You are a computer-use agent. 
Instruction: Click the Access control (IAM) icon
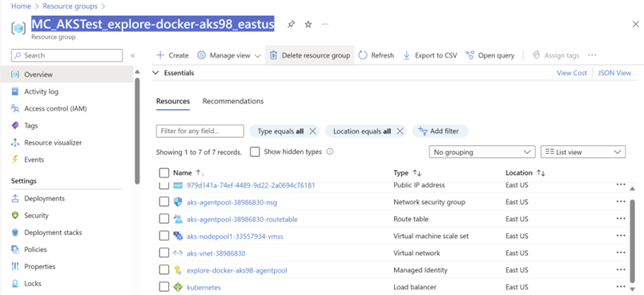point(15,108)
